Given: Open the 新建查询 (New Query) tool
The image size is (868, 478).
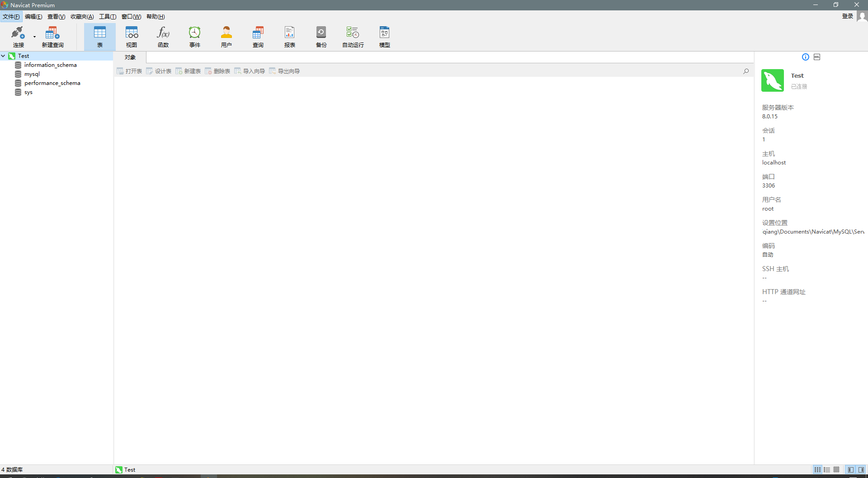Looking at the screenshot, I should pyautogui.click(x=52, y=37).
